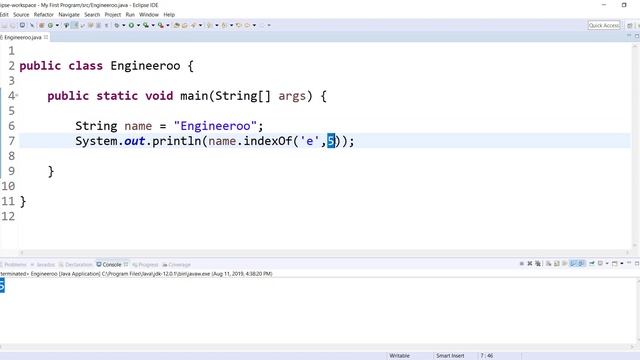Viewport: 640px width, 360px height.
Task: Click the Open Console icon in the Console toolbar
Action: [614, 264]
